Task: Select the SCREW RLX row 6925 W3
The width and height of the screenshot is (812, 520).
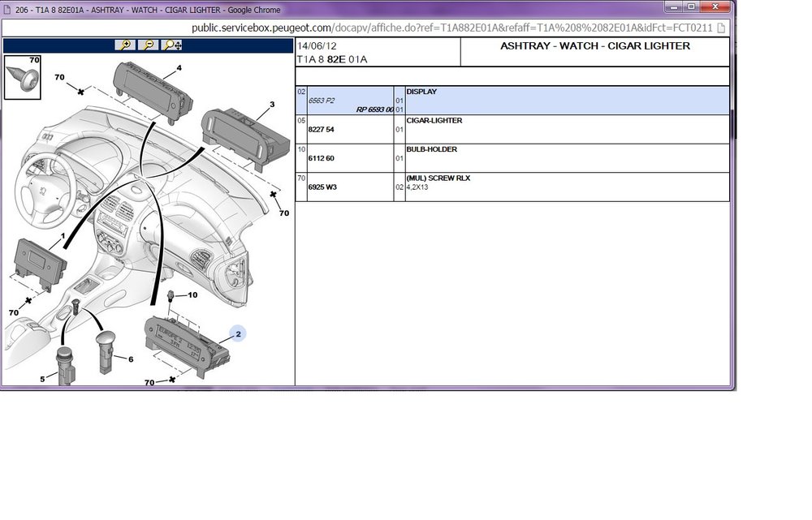Action: click(512, 187)
